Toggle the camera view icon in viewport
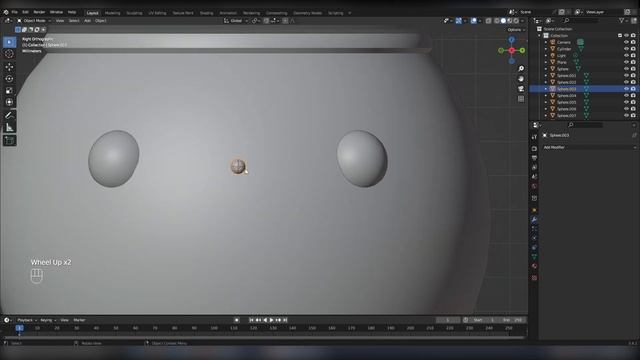640x360 pixels. tap(521, 89)
